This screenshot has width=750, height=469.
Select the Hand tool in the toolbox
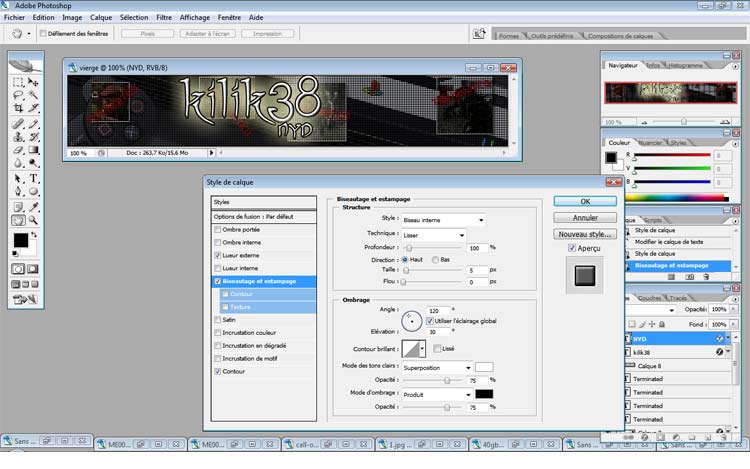[x=18, y=220]
